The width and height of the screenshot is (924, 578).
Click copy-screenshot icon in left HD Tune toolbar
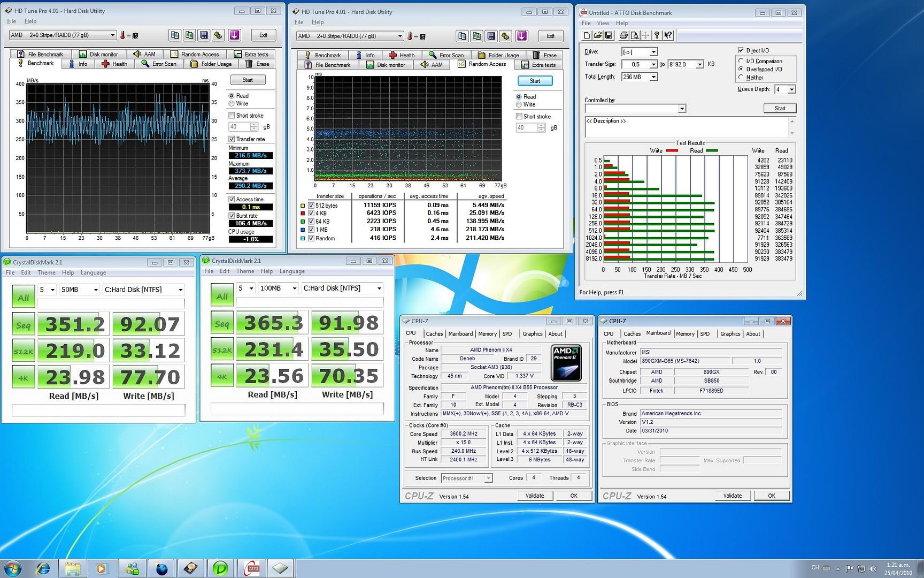pos(189,35)
